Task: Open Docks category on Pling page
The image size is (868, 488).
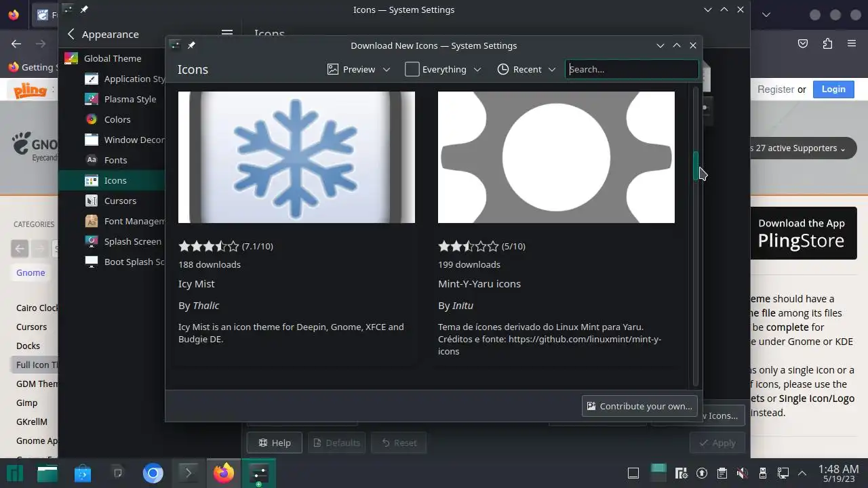Action: [28, 346]
